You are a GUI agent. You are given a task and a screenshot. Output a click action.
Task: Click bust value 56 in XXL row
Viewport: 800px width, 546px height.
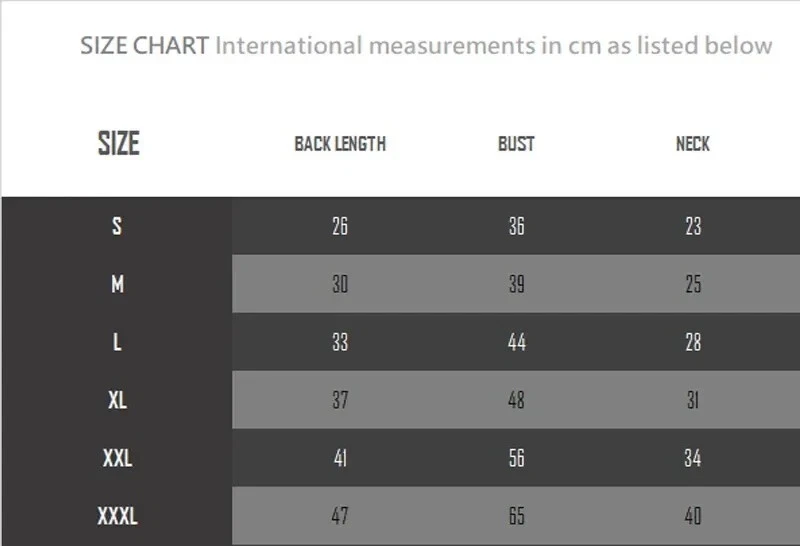point(516,459)
